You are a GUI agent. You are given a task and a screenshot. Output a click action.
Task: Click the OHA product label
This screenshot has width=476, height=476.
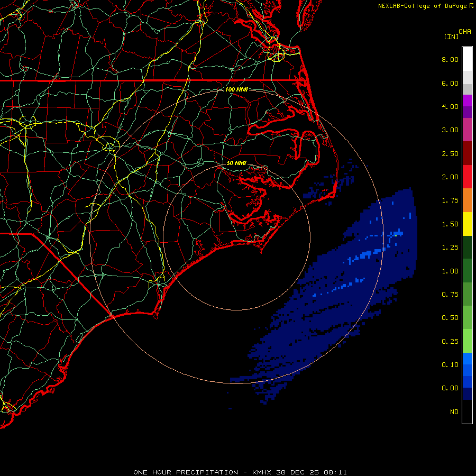(x=465, y=32)
